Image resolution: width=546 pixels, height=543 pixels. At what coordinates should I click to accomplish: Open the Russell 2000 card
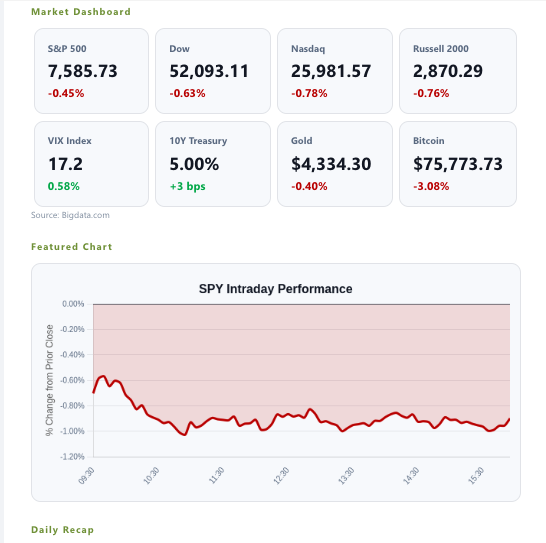[x=458, y=71]
